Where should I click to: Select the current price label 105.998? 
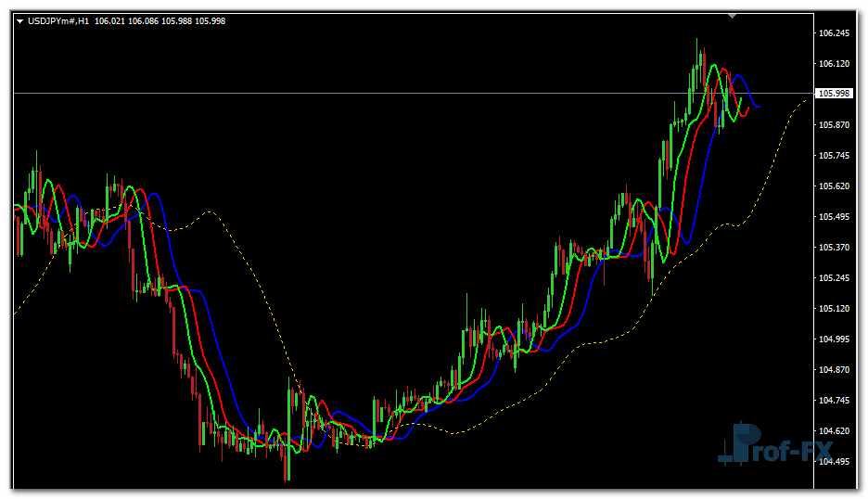tap(833, 94)
